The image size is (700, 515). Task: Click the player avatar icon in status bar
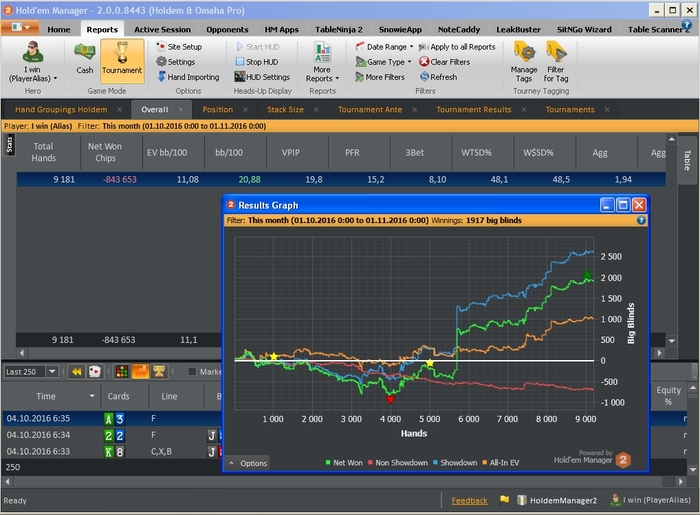[616, 499]
